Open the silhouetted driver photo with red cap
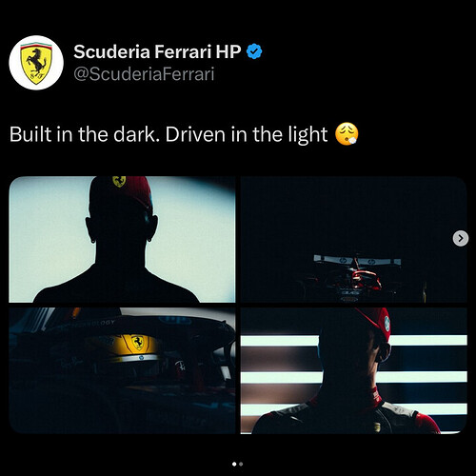Screen dimensions: 476x476 point(122,239)
